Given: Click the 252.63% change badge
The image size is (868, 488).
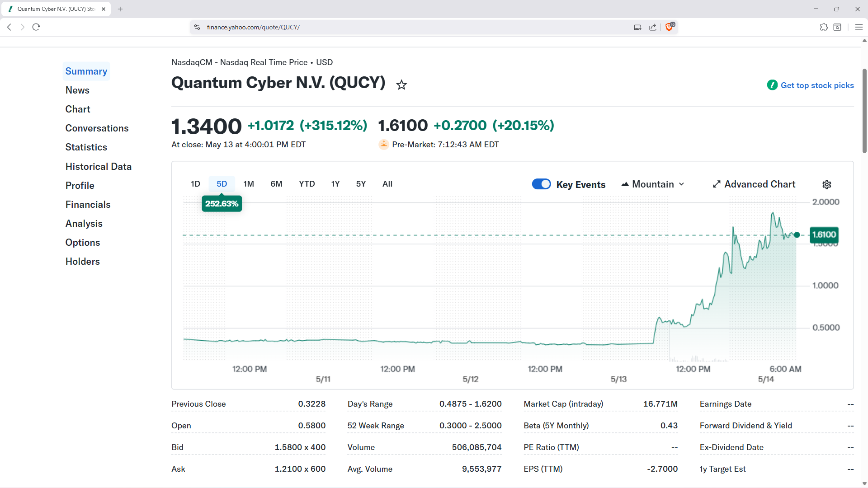Looking at the screenshot, I should tap(222, 204).
